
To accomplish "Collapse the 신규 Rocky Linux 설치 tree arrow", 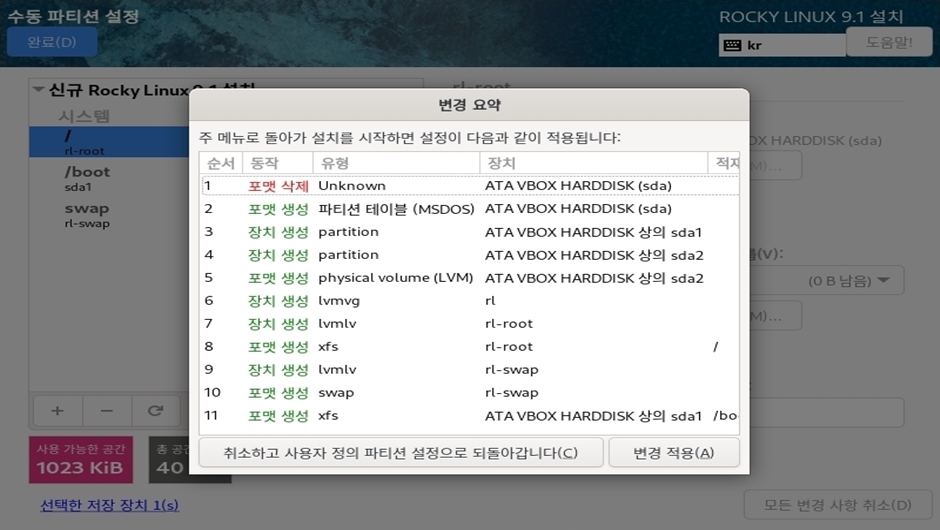I will [x=38, y=90].
